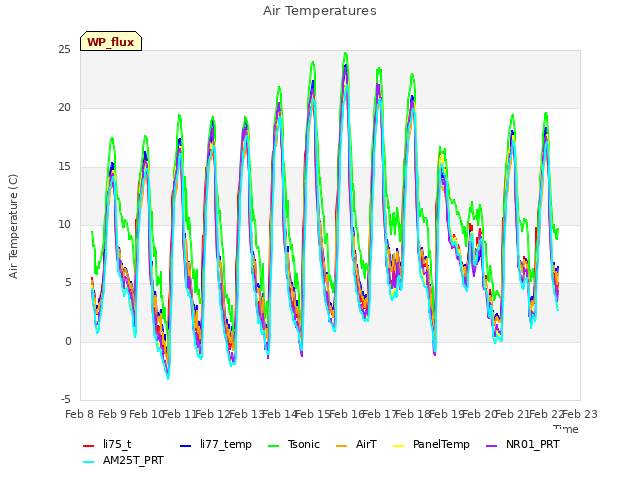
Task: Click the 10 y-axis tick label
Action: click(x=64, y=224)
